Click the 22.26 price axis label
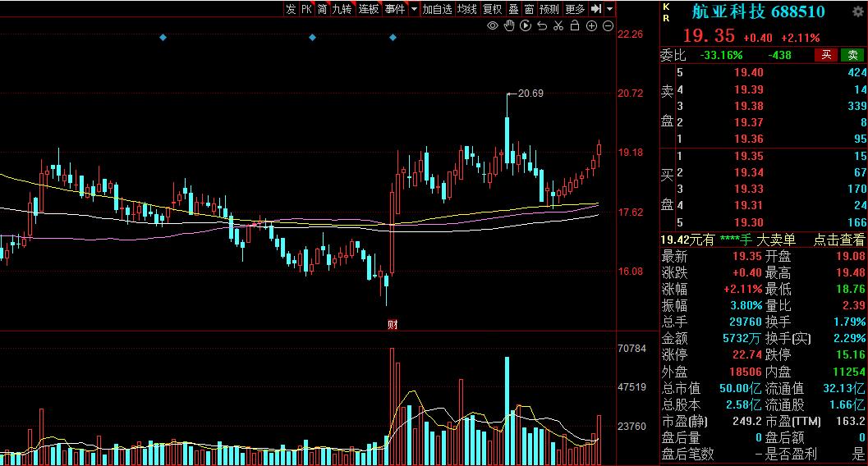This screenshot has width=868, height=466. coord(630,34)
